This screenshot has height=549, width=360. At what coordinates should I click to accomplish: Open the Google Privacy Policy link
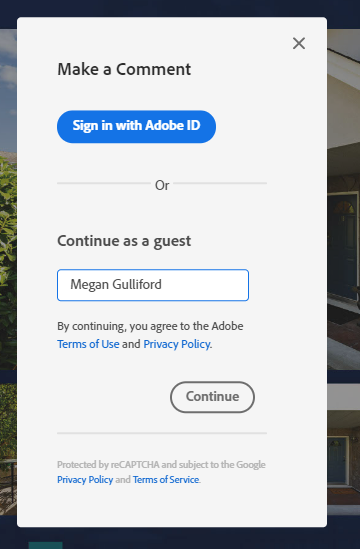tap(85, 479)
